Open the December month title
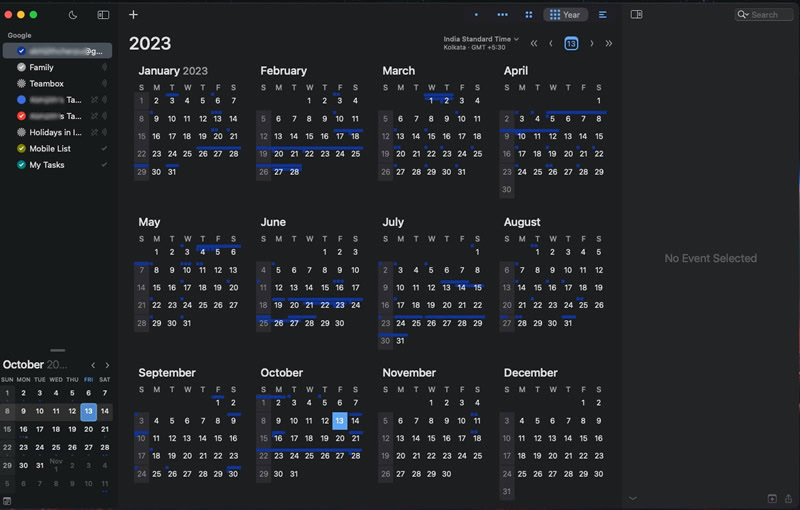 [531, 373]
